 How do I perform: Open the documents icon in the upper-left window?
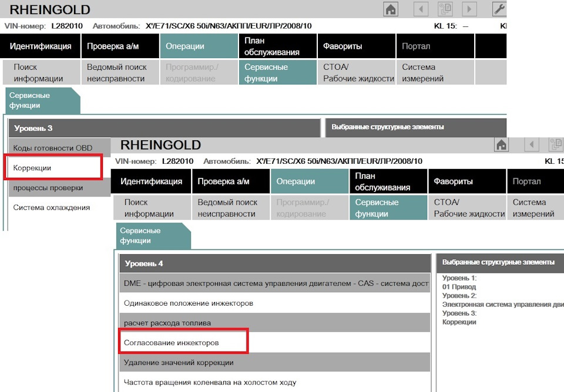pyautogui.click(x=445, y=9)
